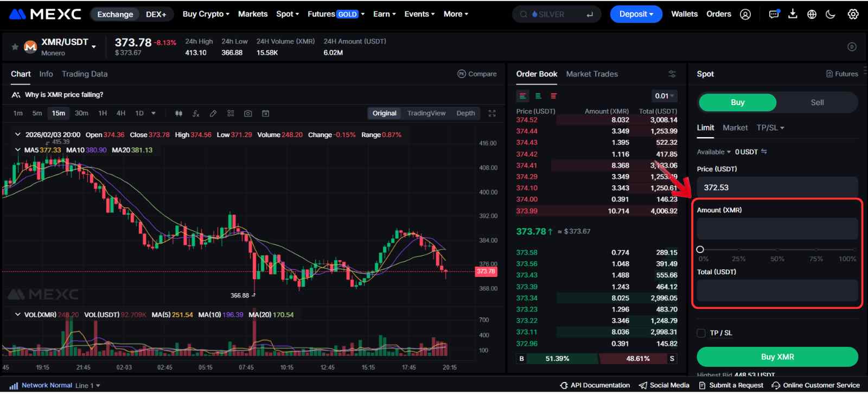The width and height of the screenshot is (868, 395).
Task: Switch chart to Original mode
Action: point(384,113)
